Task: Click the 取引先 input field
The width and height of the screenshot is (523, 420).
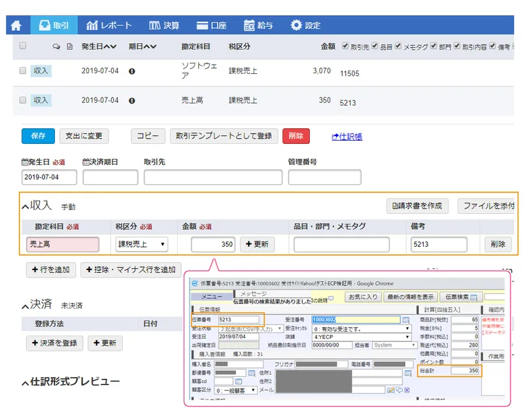Action: pyautogui.click(x=213, y=177)
